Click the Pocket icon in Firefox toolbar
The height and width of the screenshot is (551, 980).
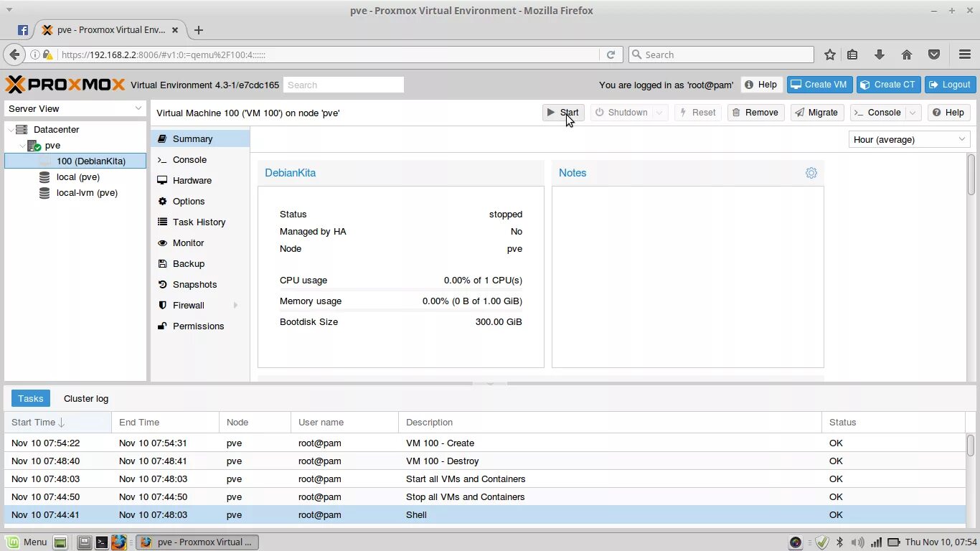pyautogui.click(x=934, y=55)
